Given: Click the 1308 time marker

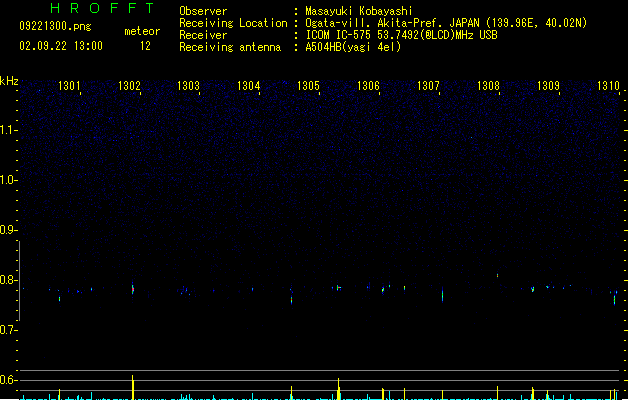Looking at the screenshot, I should tap(488, 85).
